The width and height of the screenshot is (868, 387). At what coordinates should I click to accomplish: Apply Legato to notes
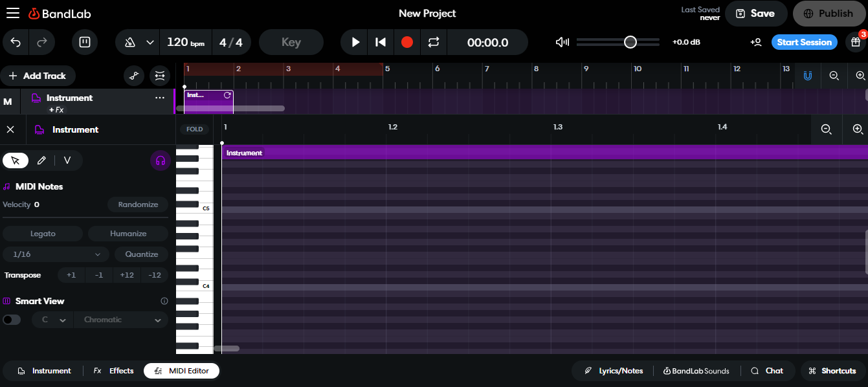(43, 234)
